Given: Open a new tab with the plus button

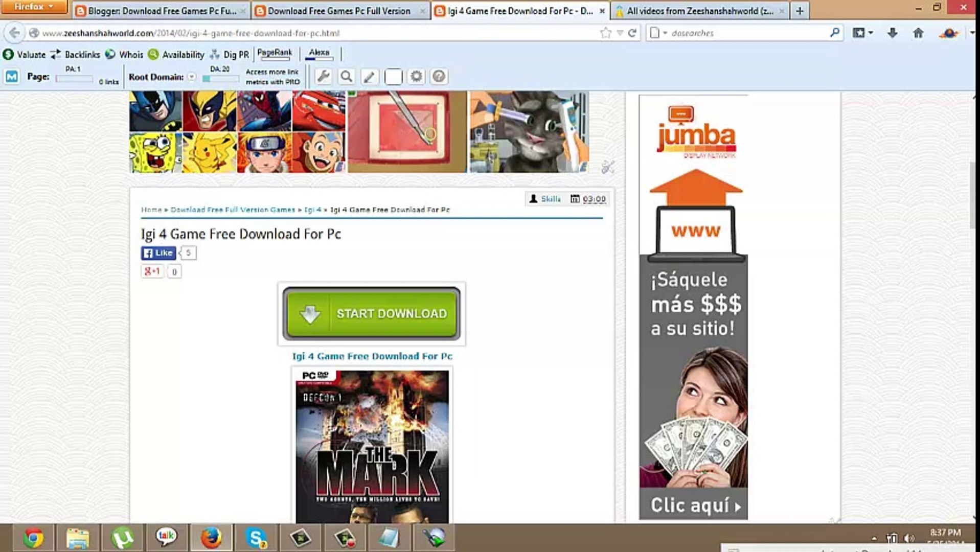Looking at the screenshot, I should (800, 11).
